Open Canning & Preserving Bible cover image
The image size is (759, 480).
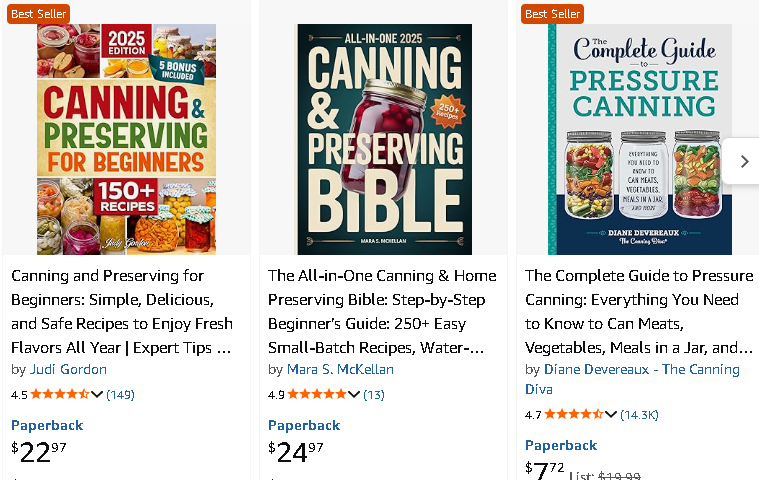(384, 139)
